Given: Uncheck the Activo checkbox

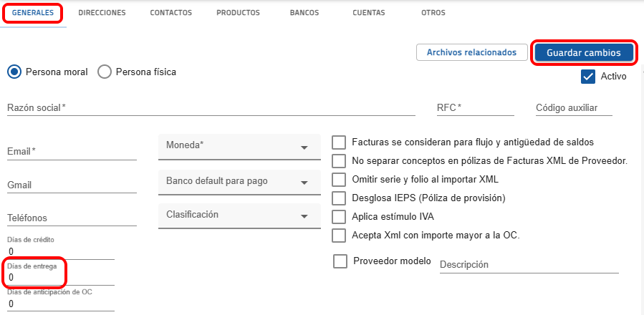Looking at the screenshot, I should pyautogui.click(x=589, y=77).
